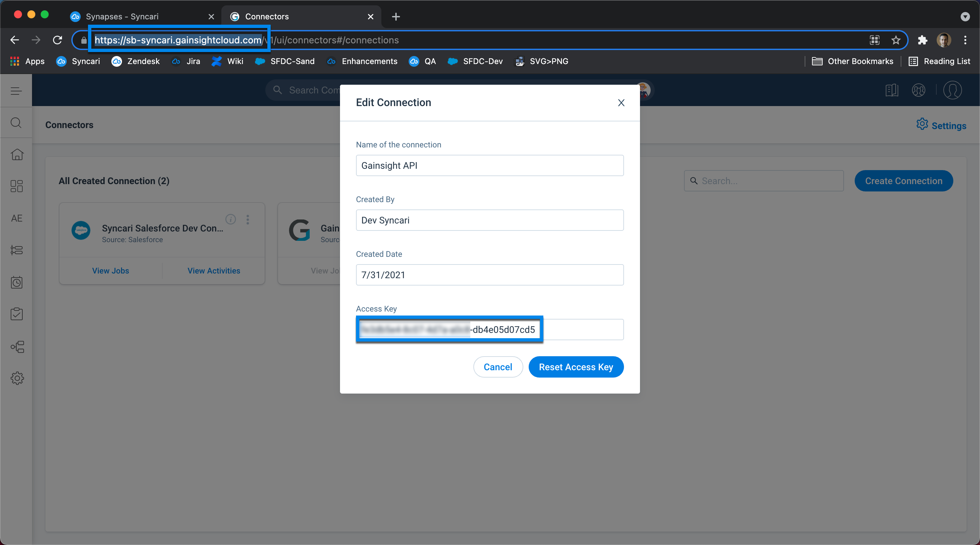
Task: Open Jira bookmark
Action: click(186, 61)
